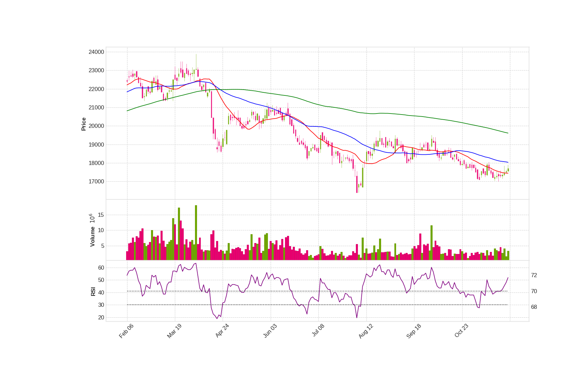Click the Volume axis title
Image resolution: width=588 pixels, height=392 pixels.
pos(92,237)
